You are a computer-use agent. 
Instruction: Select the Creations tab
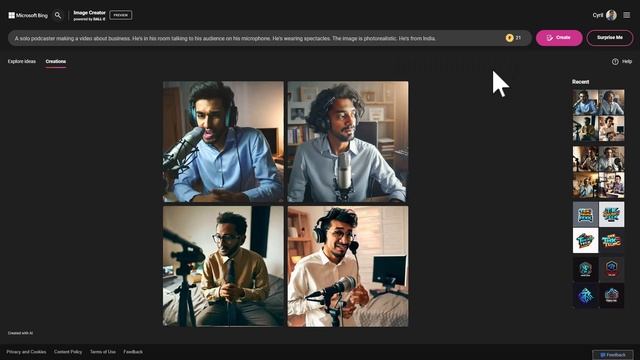click(56, 62)
